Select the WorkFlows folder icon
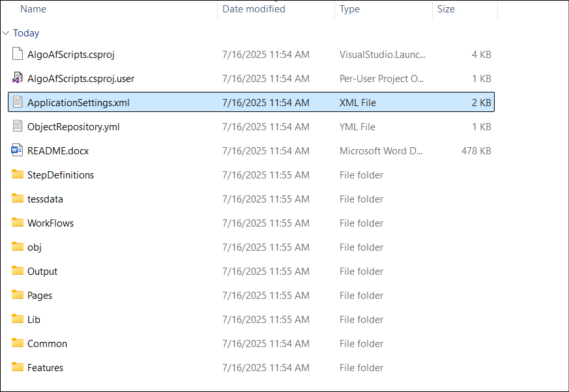 coord(18,222)
